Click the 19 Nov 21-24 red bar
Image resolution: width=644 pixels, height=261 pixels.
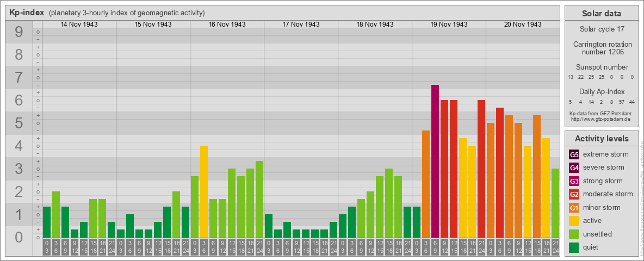481,169
